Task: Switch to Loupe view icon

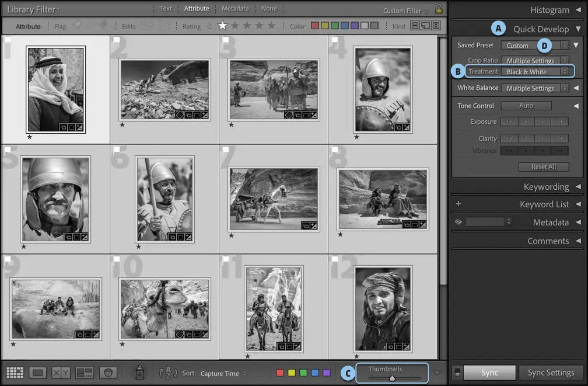Action: [x=38, y=373]
